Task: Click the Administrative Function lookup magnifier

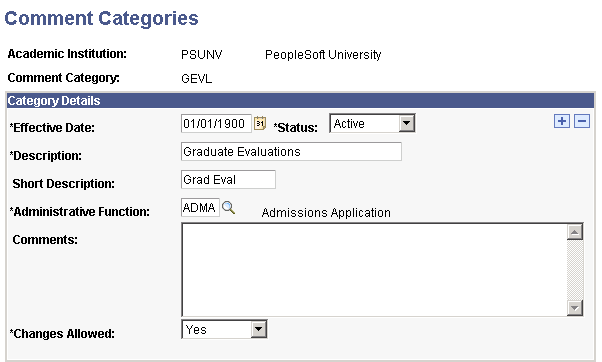Action: click(x=228, y=208)
